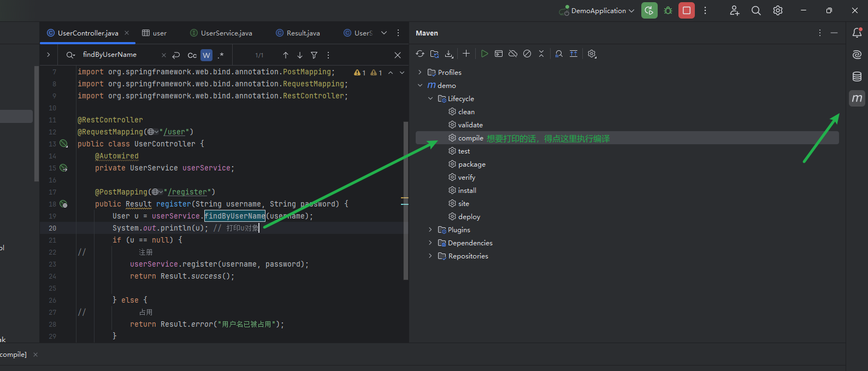The height and width of the screenshot is (371, 868).
Task: Toggle Maven offline mode
Action: pyautogui.click(x=513, y=54)
